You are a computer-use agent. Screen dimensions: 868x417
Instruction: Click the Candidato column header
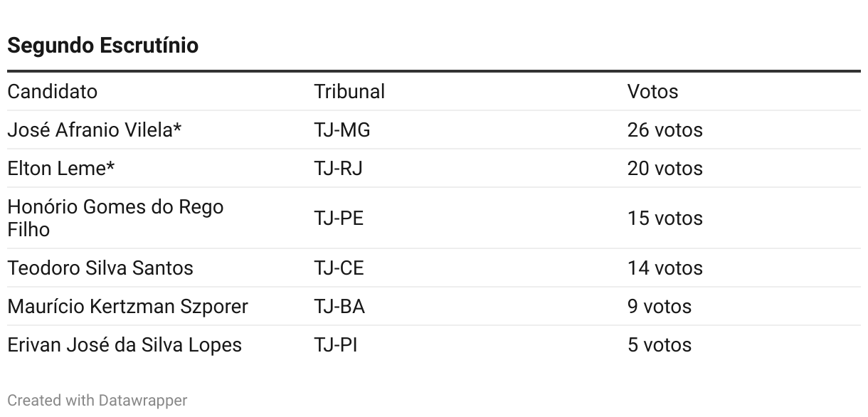coord(53,92)
